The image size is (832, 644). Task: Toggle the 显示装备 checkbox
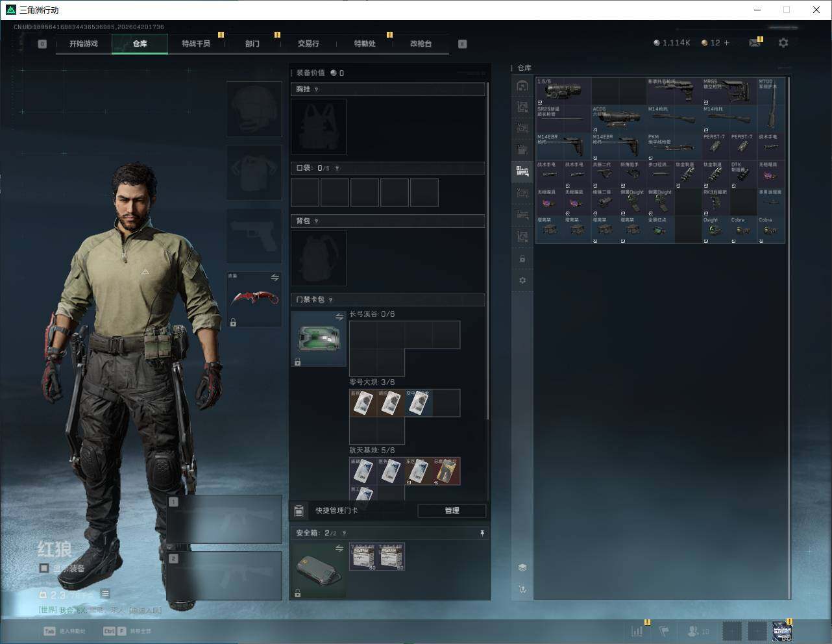(x=44, y=568)
